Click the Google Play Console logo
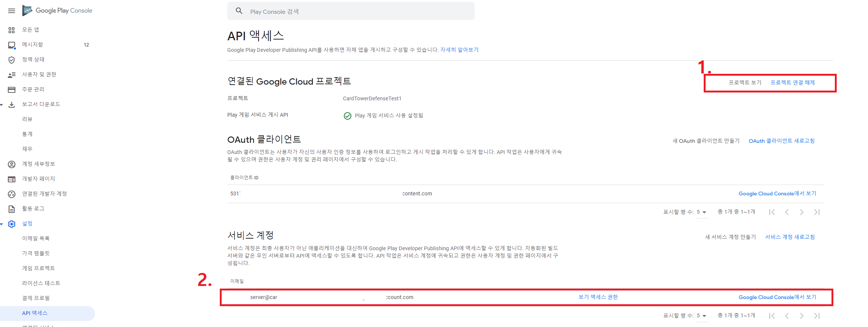868x327 pixels. point(57,10)
